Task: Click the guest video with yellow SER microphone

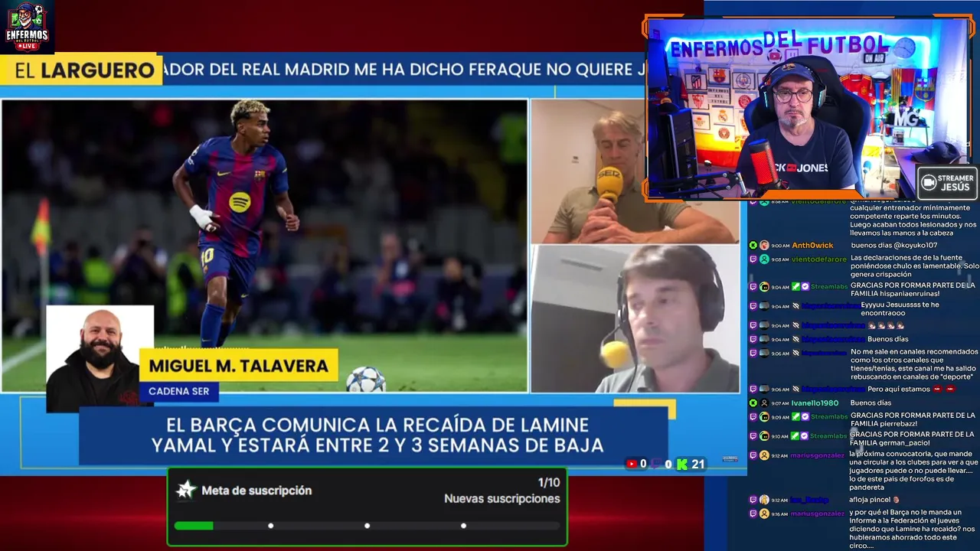Action: (x=635, y=171)
